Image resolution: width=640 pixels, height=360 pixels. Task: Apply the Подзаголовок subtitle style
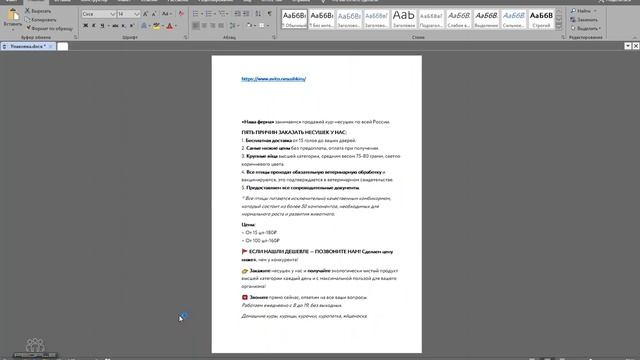431,19
